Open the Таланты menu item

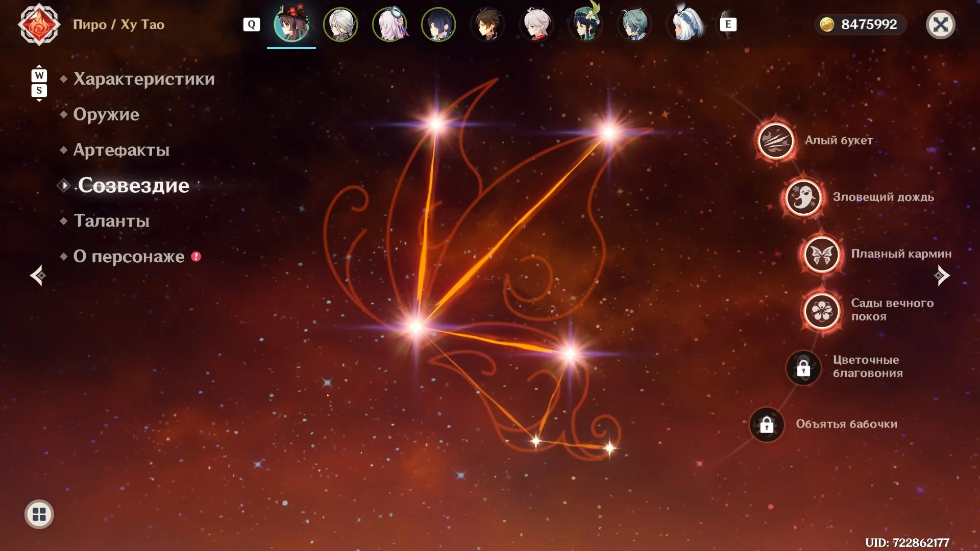[x=112, y=221]
